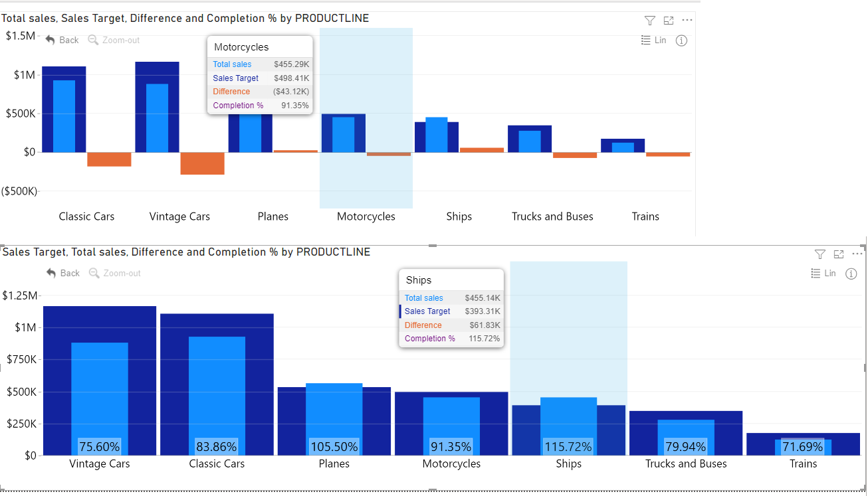Click Total sales $455.29K row in Motorcycles tooltip
The width and height of the screenshot is (868, 496).
pos(261,64)
